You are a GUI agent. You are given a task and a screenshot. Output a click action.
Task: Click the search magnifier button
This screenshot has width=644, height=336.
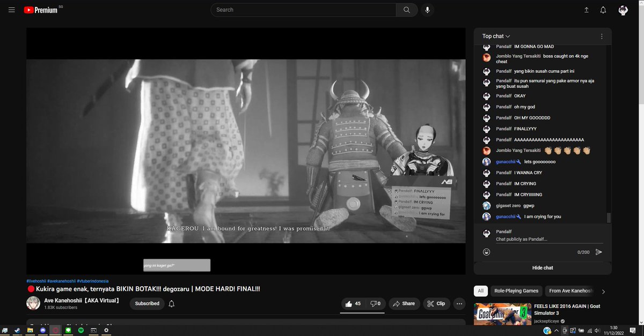(x=407, y=10)
